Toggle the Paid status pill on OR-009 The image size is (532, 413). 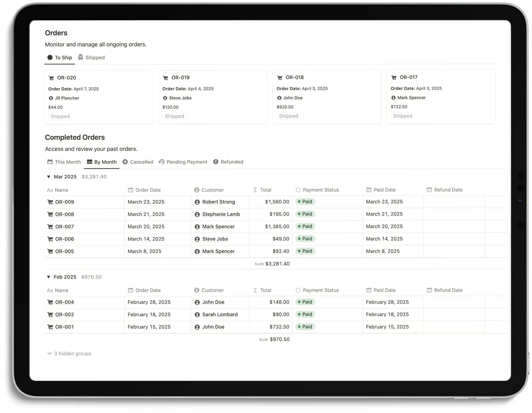pos(305,202)
